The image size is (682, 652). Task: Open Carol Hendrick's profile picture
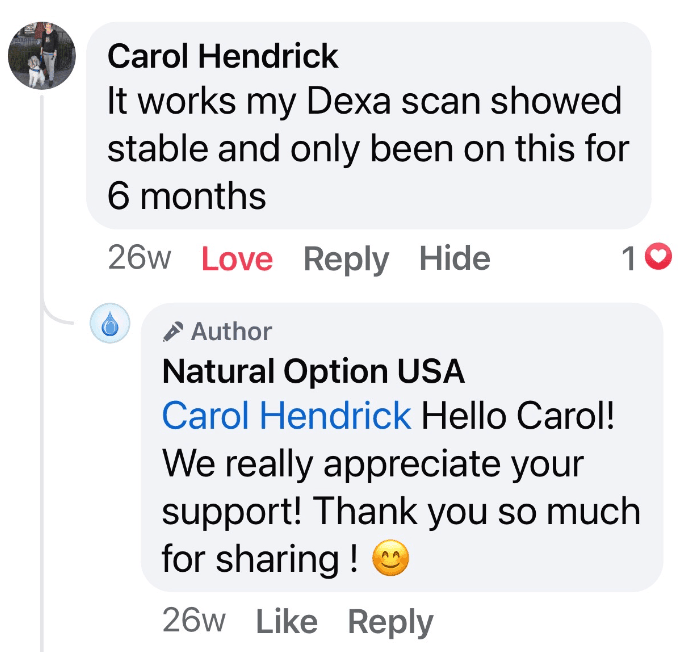tap(42, 54)
